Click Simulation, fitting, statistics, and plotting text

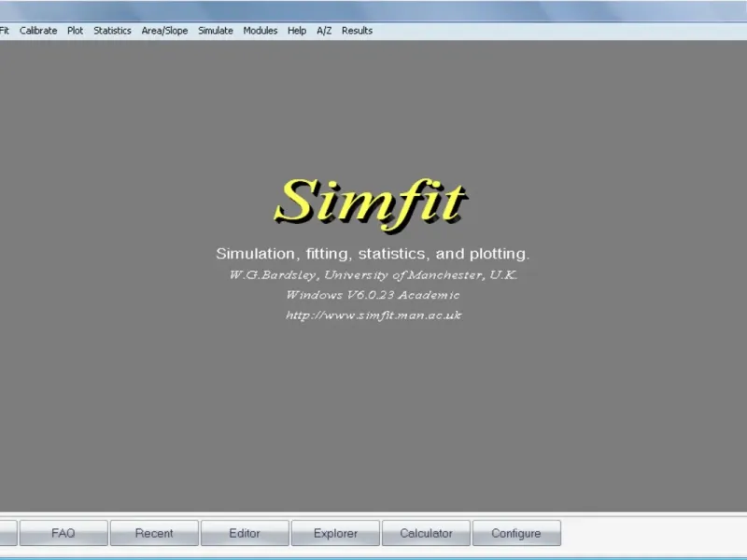click(x=373, y=254)
